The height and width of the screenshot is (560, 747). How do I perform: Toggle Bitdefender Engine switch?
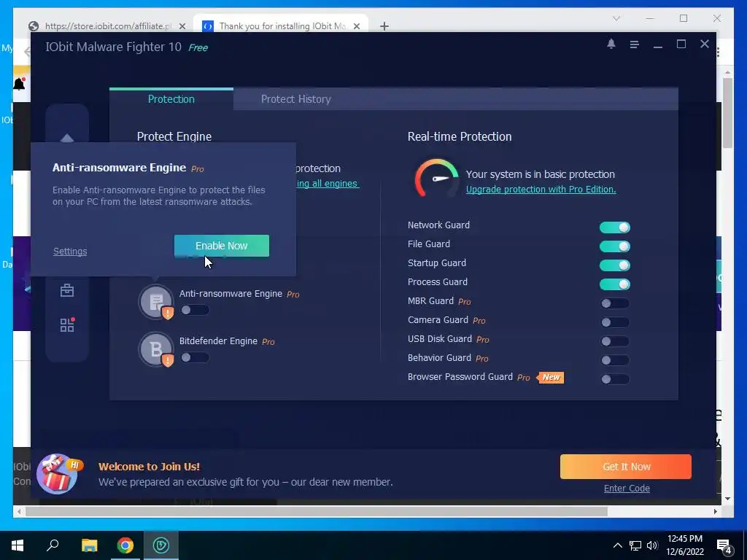[x=194, y=357]
